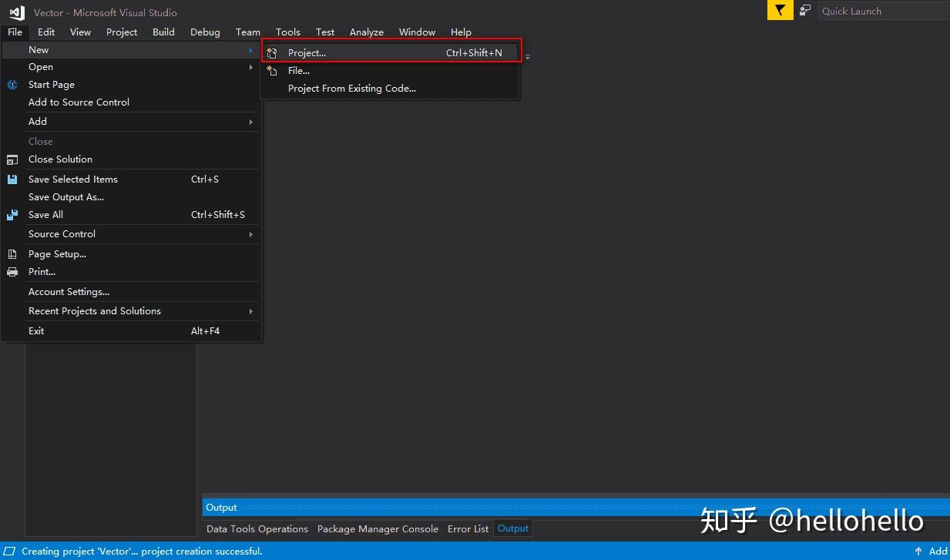The height and width of the screenshot is (560, 950).
Task: Choose Print... menu entry
Action: [x=131, y=272]
